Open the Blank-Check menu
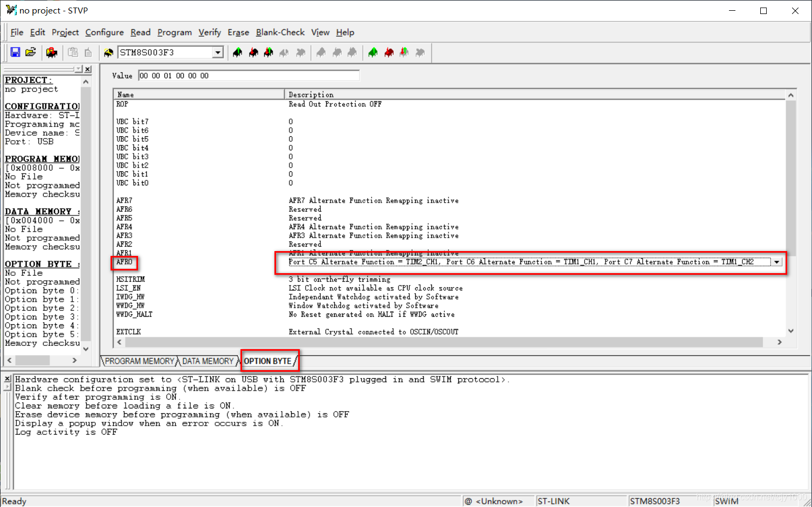The height and width of the screenshot is (507, 812). point(280,32)
